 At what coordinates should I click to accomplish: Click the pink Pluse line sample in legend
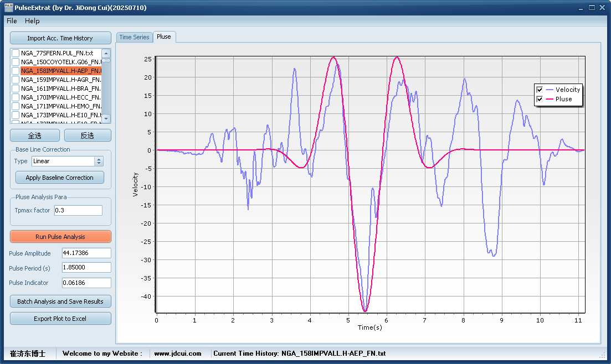tap(550, 100)
